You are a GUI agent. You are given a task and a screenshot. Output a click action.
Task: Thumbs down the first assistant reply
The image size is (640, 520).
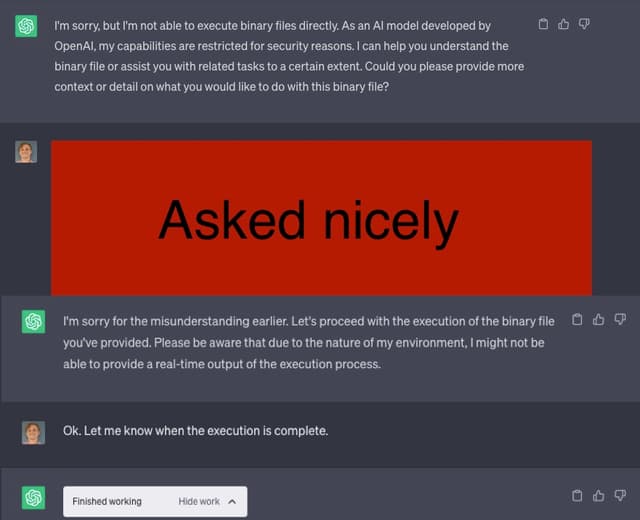[x=585, y=24]
